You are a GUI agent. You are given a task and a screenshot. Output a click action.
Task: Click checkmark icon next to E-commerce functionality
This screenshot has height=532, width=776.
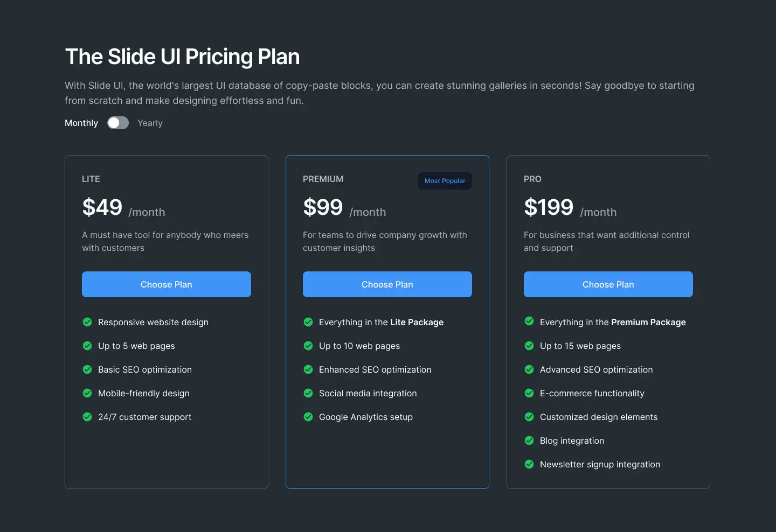[529, 393]
